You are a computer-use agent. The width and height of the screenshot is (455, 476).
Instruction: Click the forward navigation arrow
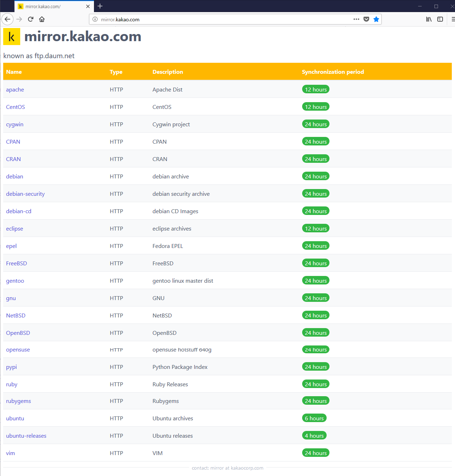pyautogui.click(x=19, y=19)
